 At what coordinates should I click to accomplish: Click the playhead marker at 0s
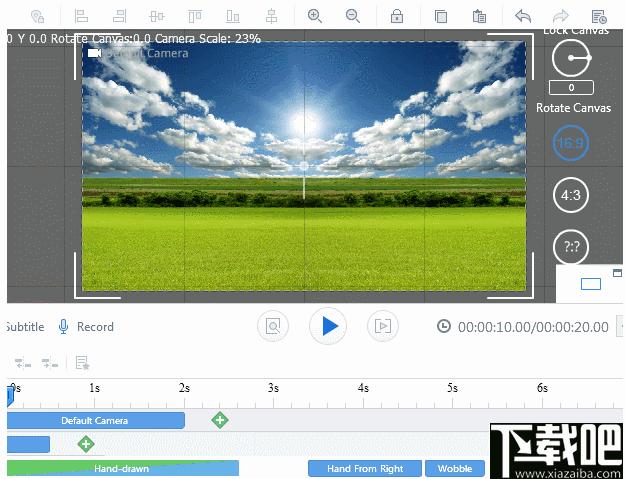10,396
